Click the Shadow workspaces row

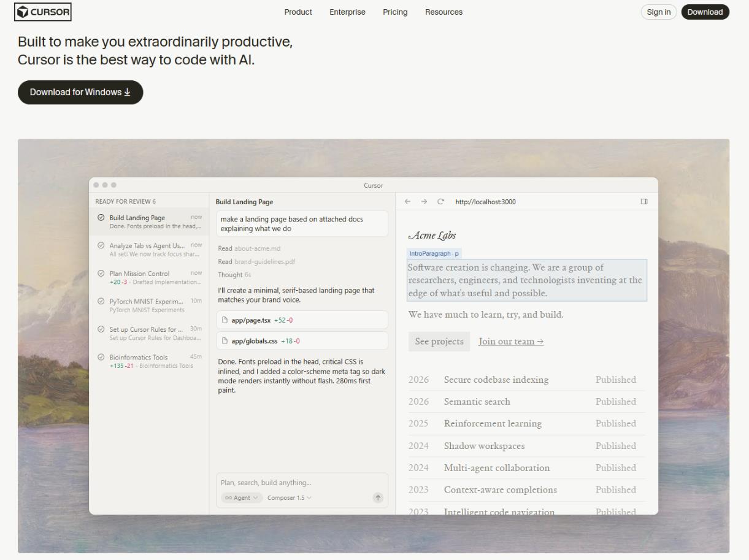tap(526, 446)
